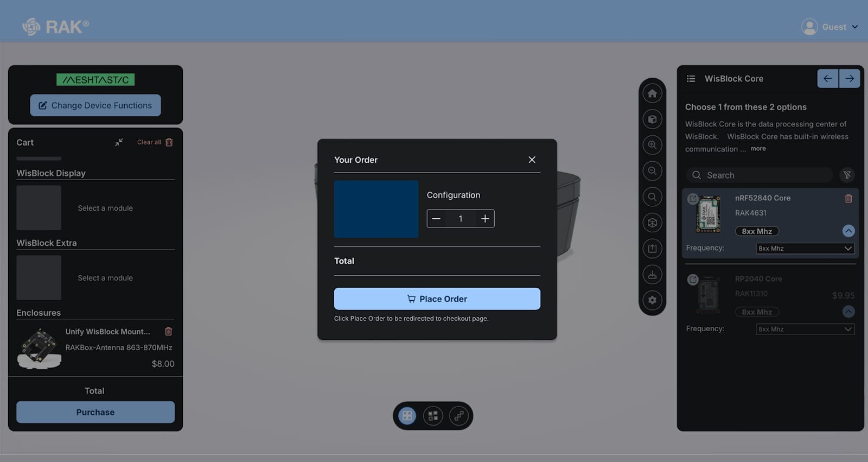
Task: Collapse the nRF52840 Core details chevron
Action: point(848,231)
